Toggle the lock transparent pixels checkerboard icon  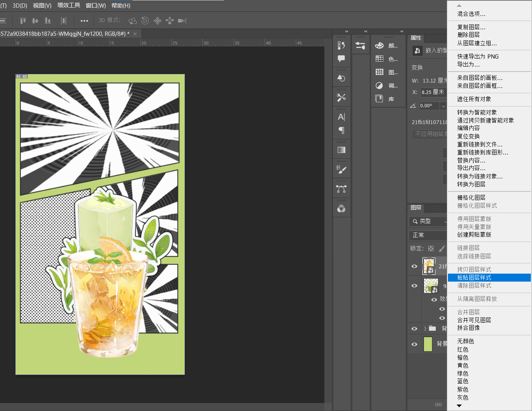click(x=431, y=249)
